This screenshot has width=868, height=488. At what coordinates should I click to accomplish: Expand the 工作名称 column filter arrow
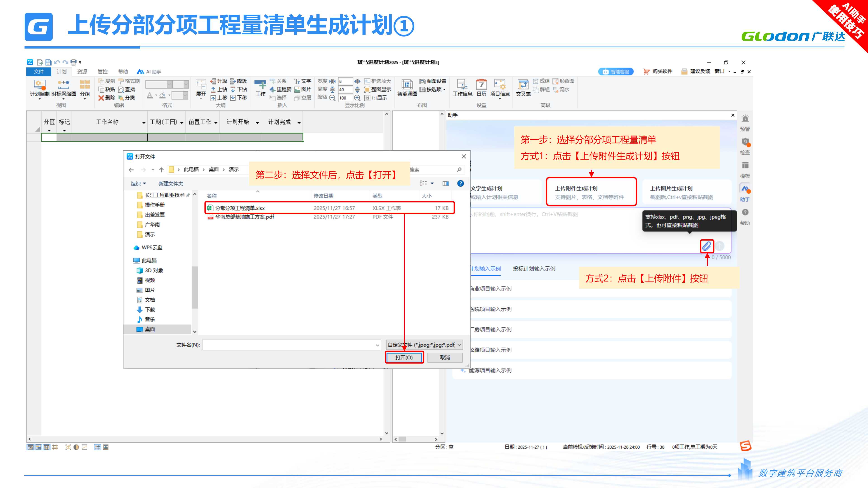144,123
